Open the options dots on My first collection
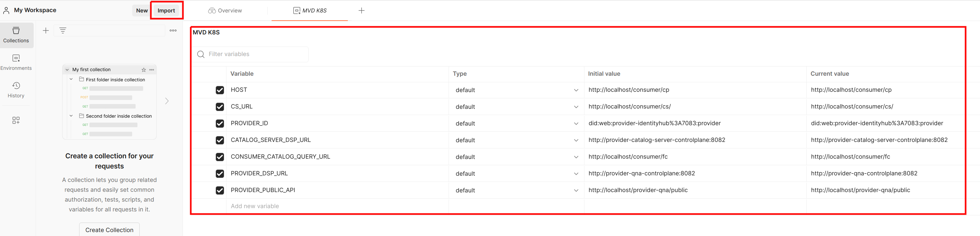 (x=152, y=70)
